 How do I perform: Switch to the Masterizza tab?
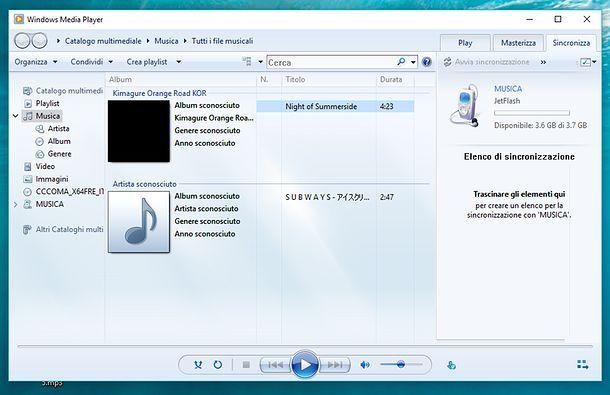pyautogui.click(x=518, y=43)
